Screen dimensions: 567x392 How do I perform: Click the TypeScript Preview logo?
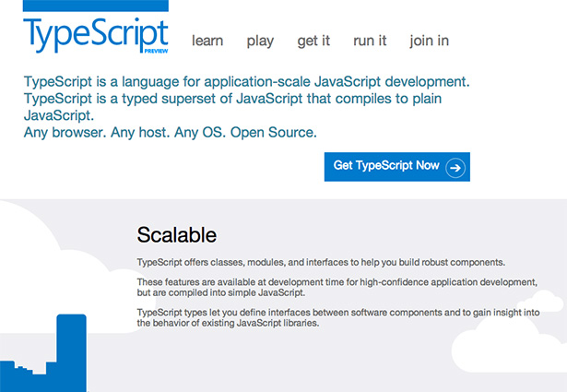pyautogui.click(x=96, y=28)
